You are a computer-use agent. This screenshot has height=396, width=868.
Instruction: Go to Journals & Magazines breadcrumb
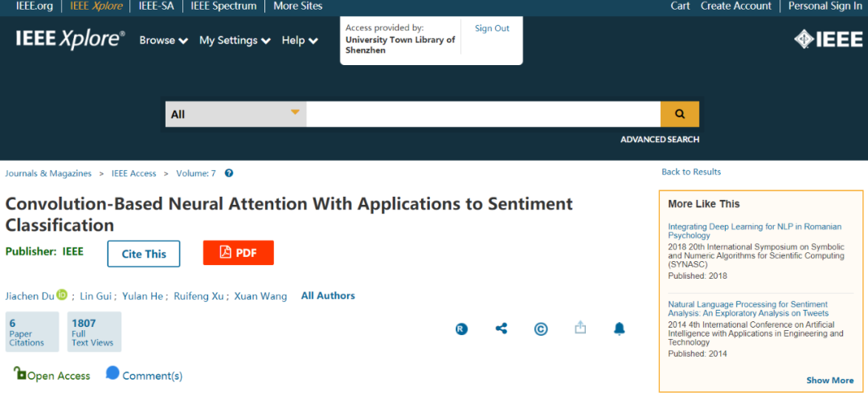click(x=48, y=174)
